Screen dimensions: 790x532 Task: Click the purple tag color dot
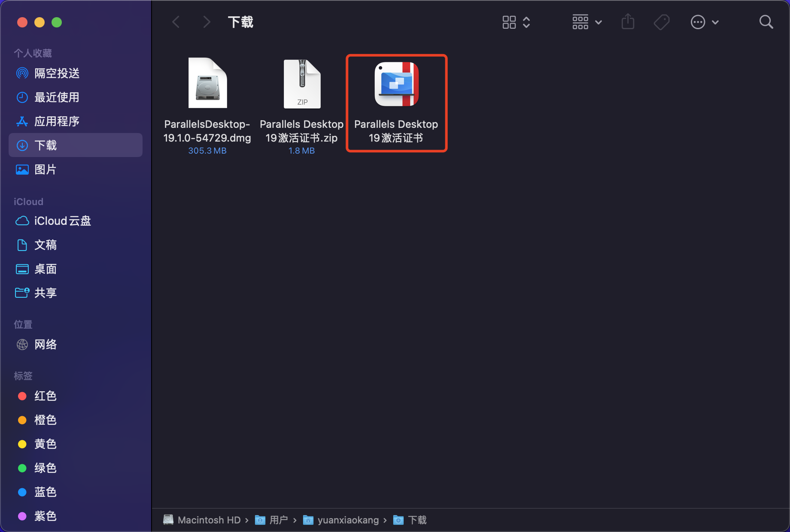22,516
